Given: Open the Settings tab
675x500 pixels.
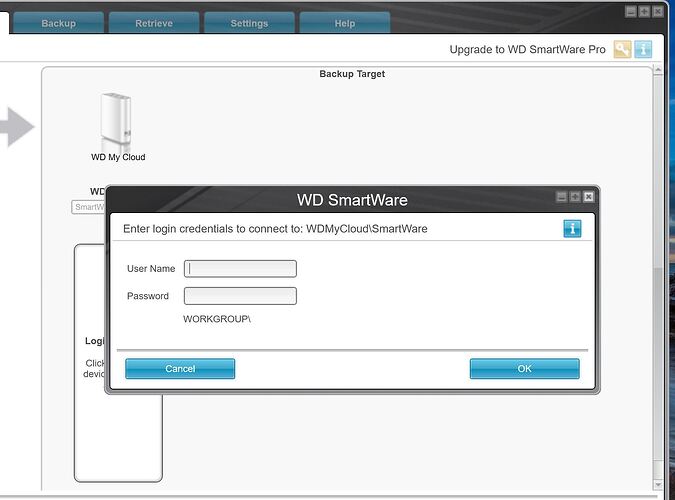Looking at the screenshot, I should pos(249,23).
